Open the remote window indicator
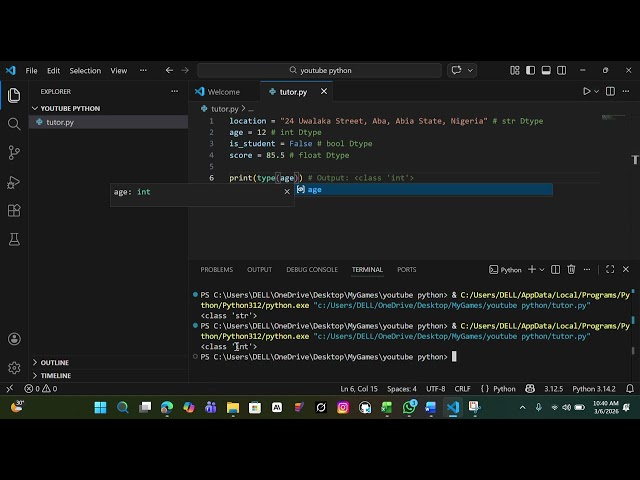The height and width of the screenshot is (480, 640). pyautogui.click(x=10, y=389)
